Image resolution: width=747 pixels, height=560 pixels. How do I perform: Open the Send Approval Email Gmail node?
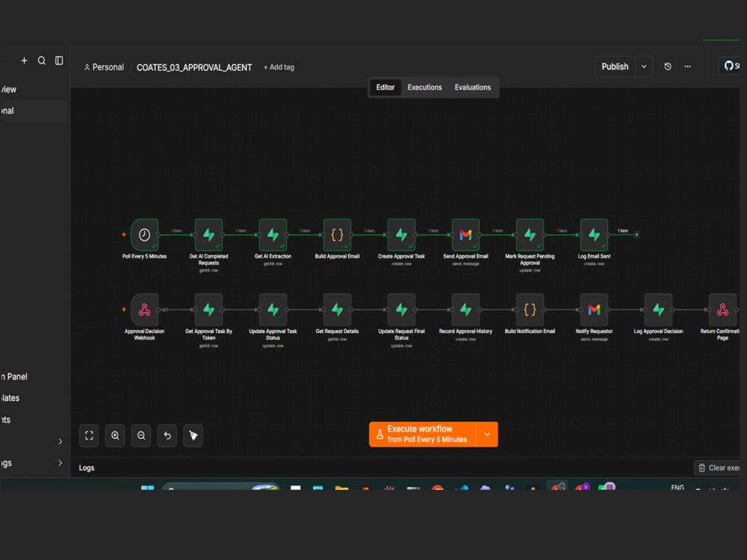(x=465, y=234)
